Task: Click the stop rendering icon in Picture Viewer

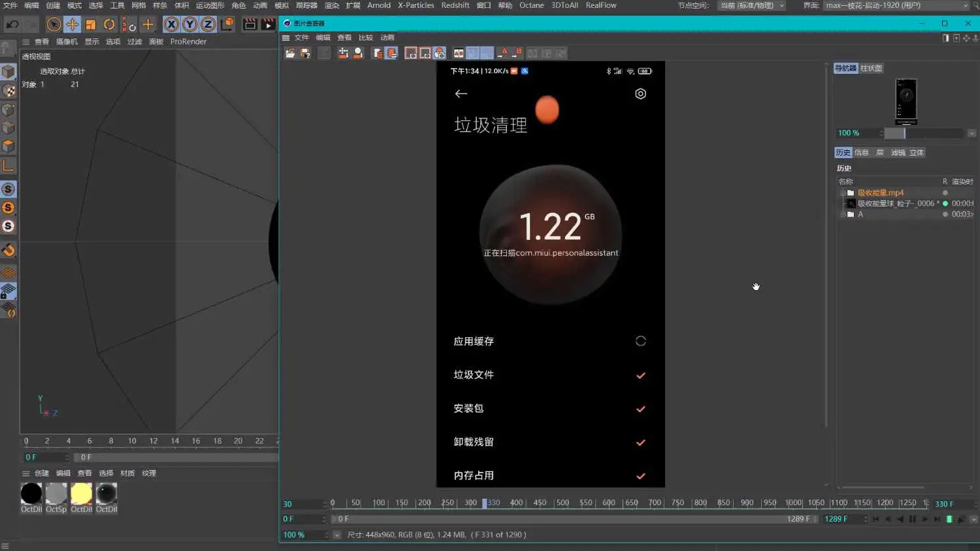Action: click(323, 53)
